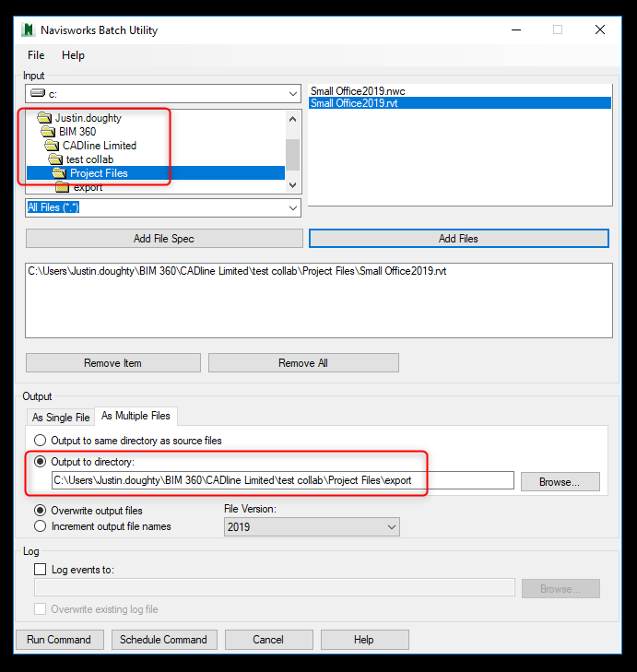The width and height of the screenshot is (637, 672).
Task: Select Increment output file names option
Action: coord(41,525)
